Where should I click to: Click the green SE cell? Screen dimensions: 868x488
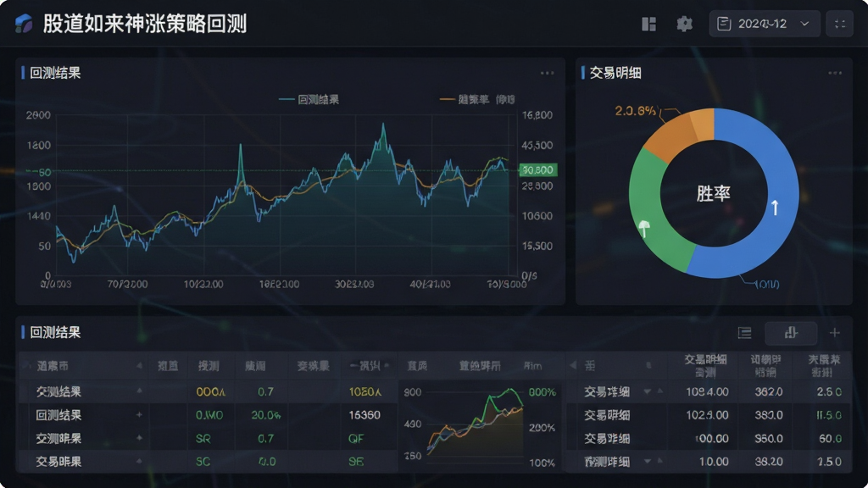356,462
